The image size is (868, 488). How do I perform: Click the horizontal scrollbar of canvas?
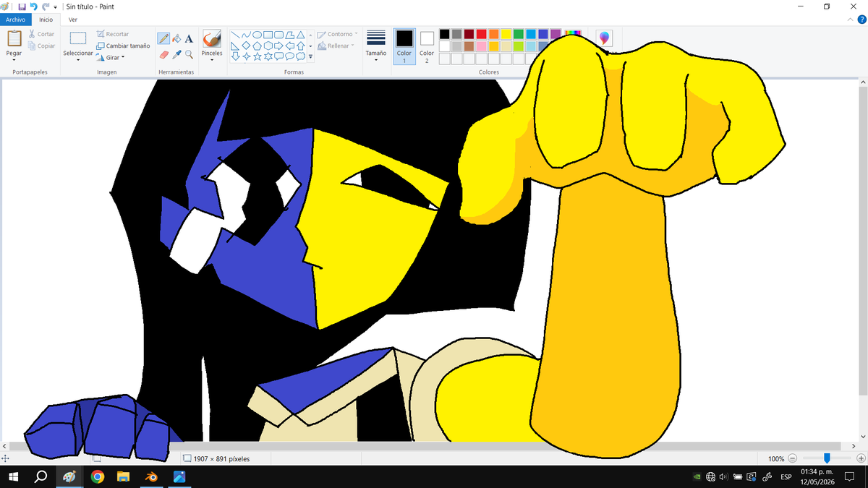427,446
